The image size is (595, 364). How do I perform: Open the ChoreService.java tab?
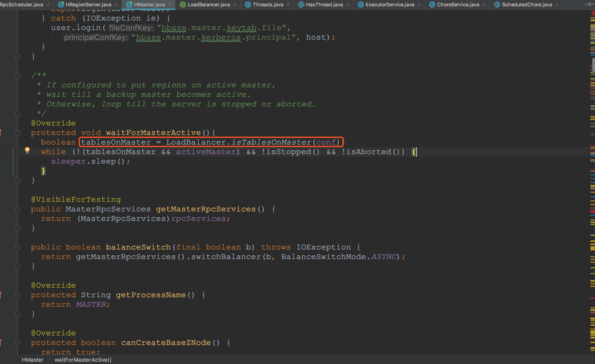(x=458, y=5)
